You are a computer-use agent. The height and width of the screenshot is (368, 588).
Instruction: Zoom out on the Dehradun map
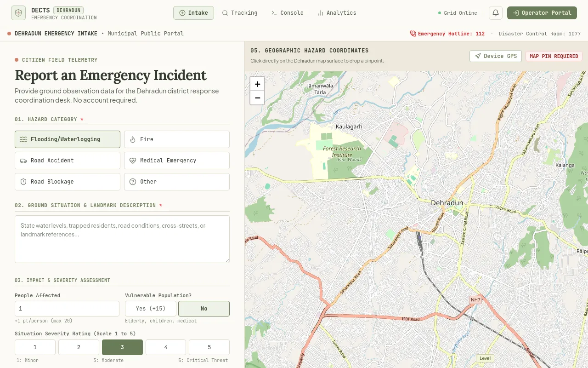[257, 98]
